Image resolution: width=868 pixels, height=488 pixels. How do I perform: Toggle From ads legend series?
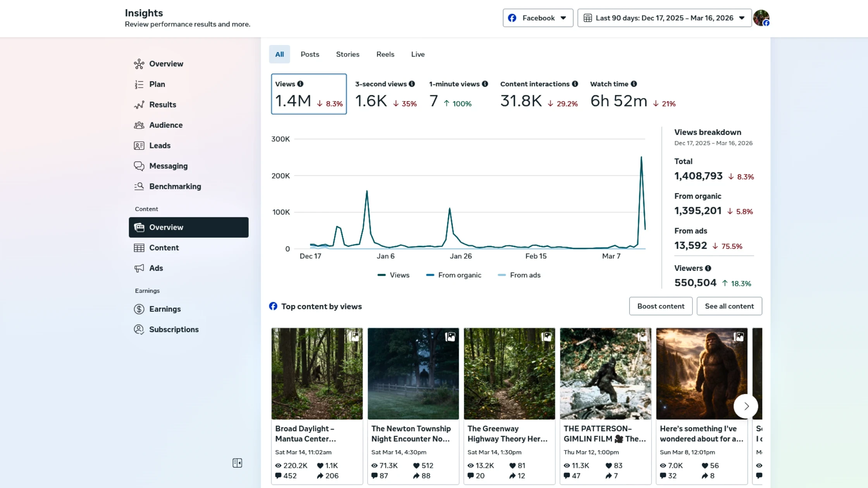[x=519, y=275]
